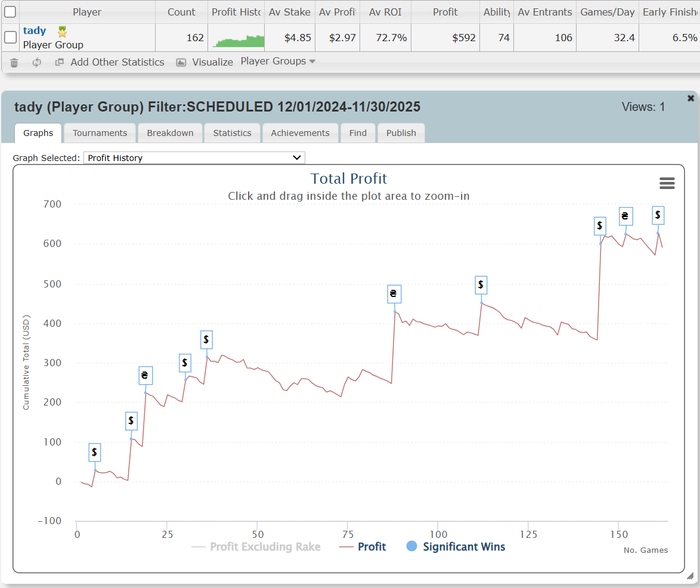700x588 pixels.
Task: Click the refresh icon in the toolbar
Action: click(x=37, y=63)
